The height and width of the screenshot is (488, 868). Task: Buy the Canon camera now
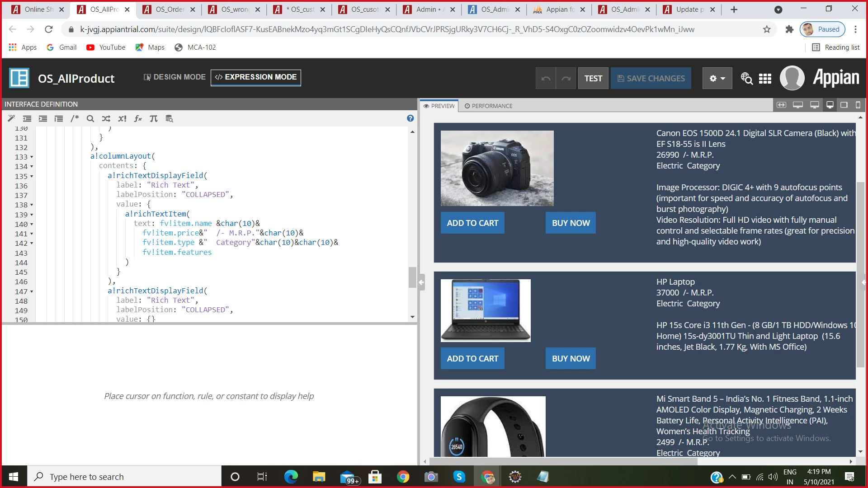click(x=571, y=223)
